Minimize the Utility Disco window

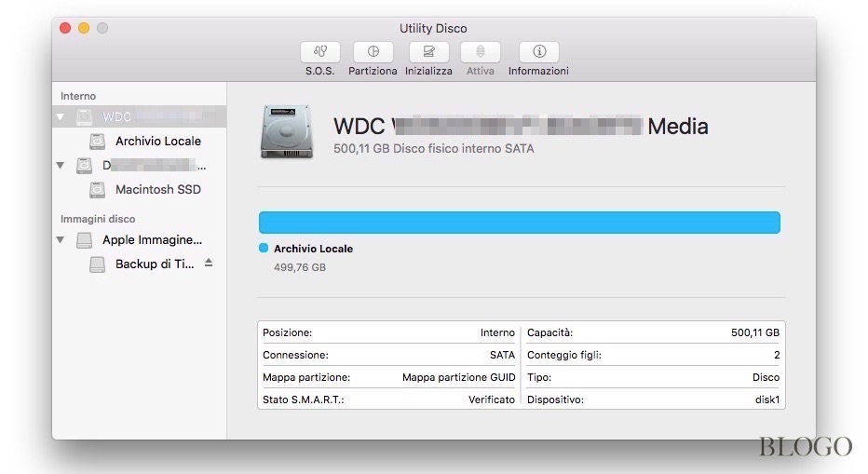84,28
